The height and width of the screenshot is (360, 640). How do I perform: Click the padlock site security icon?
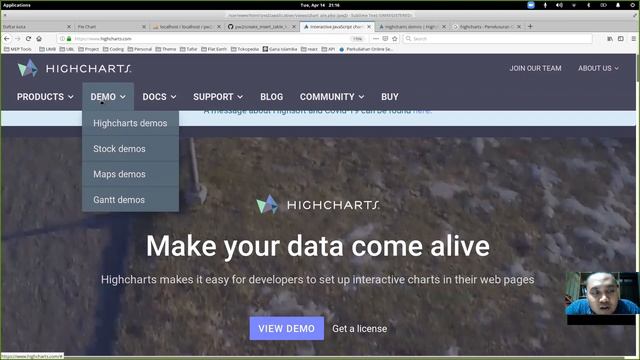pyautogui.click(x=69, y=38)
